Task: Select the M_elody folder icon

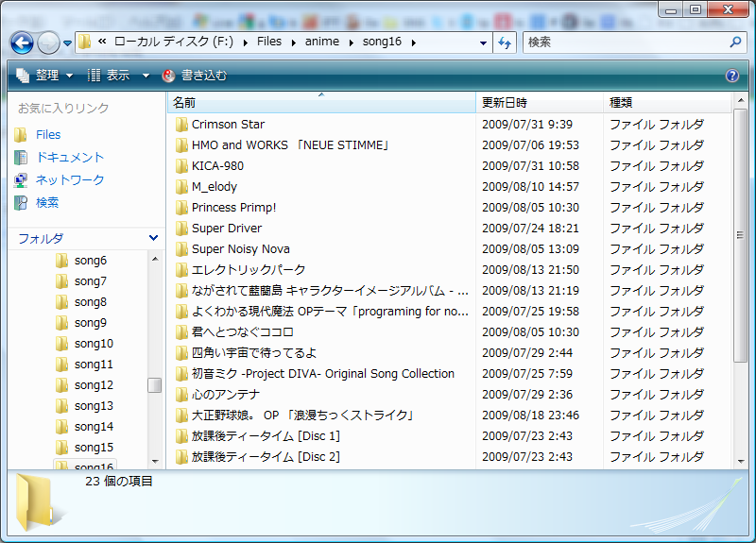Action: click(x=181, y=186)
